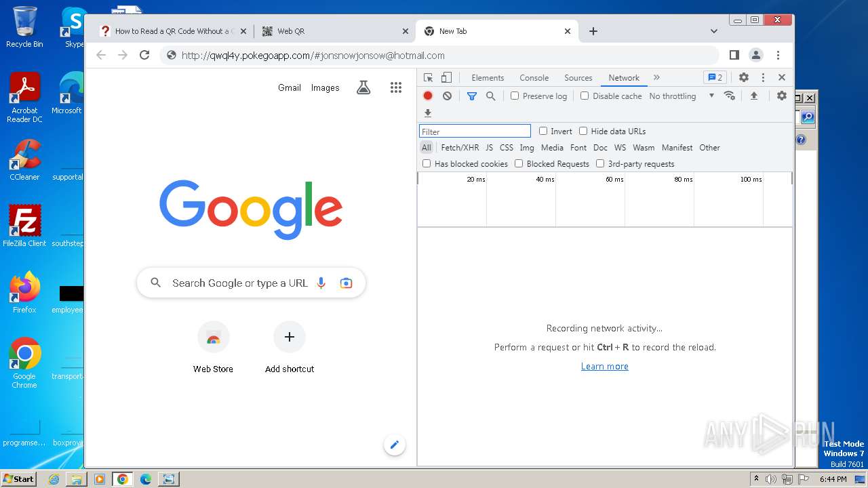The image size is (868, 488).
Task: Open DevTools settings gear icon
Action: point(744,77)
